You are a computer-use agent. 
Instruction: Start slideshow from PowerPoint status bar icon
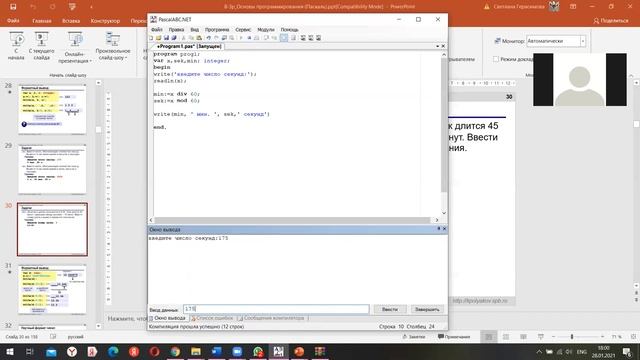[x=540, y=337]
